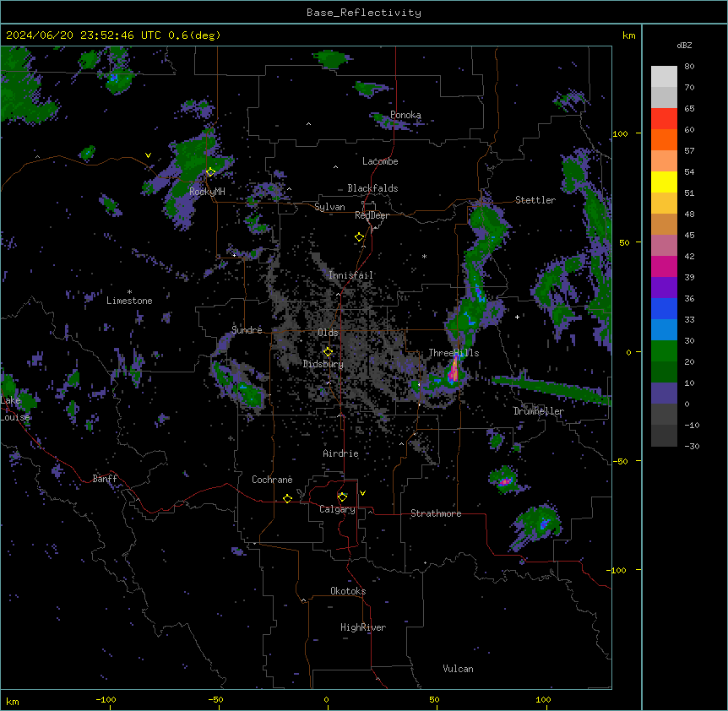The height and width of the screenshot is (711, 728).
Task: Select the blue 36-33 dBZ legend swatch
Action: point(664,308)
